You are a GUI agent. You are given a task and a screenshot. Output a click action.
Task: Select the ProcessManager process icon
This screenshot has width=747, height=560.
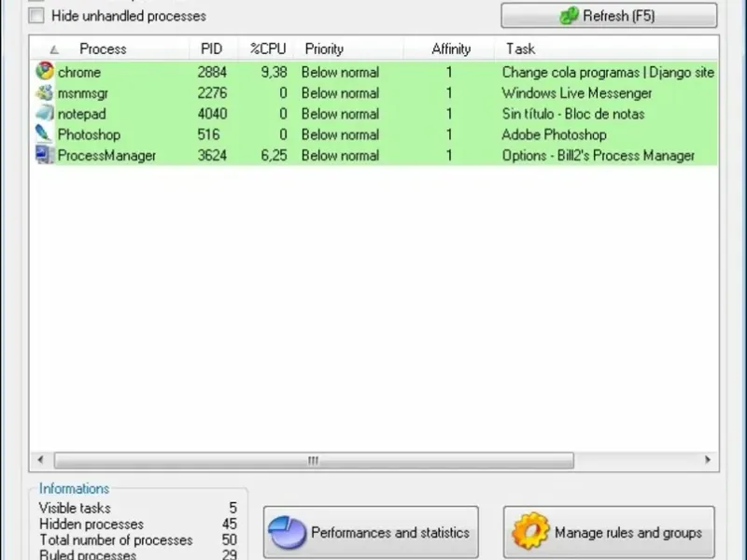(x=45, y=155)
